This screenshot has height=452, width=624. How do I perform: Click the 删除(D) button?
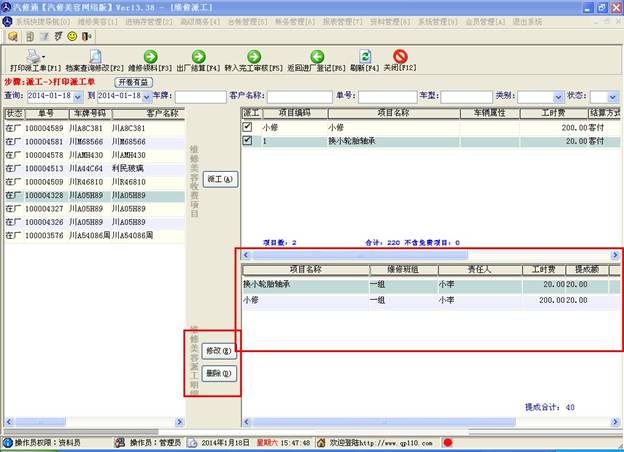(218, 373)
